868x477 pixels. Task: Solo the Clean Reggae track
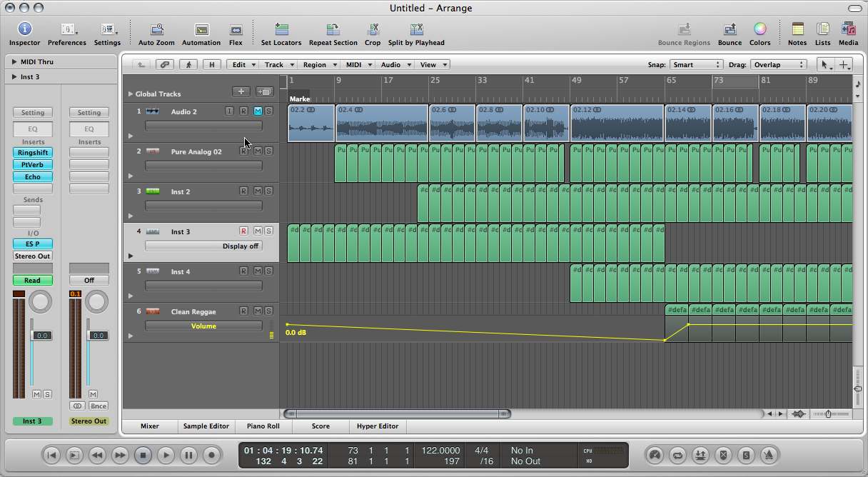tap(268, 311)
